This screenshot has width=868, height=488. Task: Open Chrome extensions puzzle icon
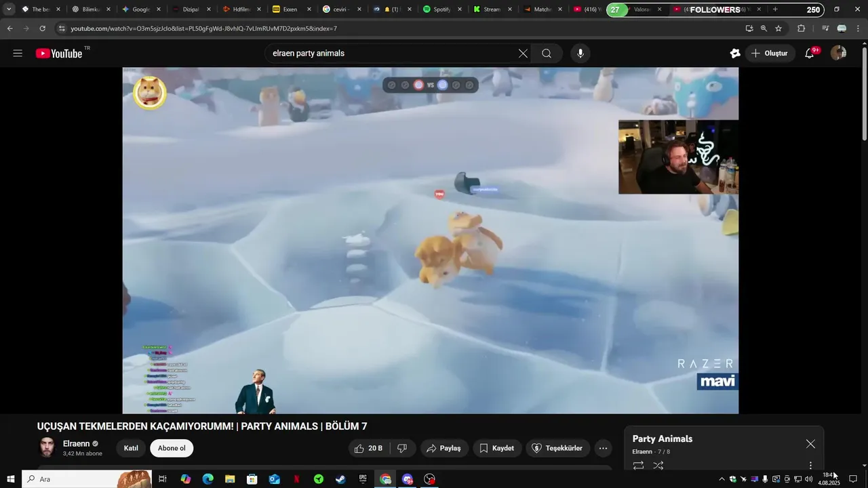click(802, 28)
